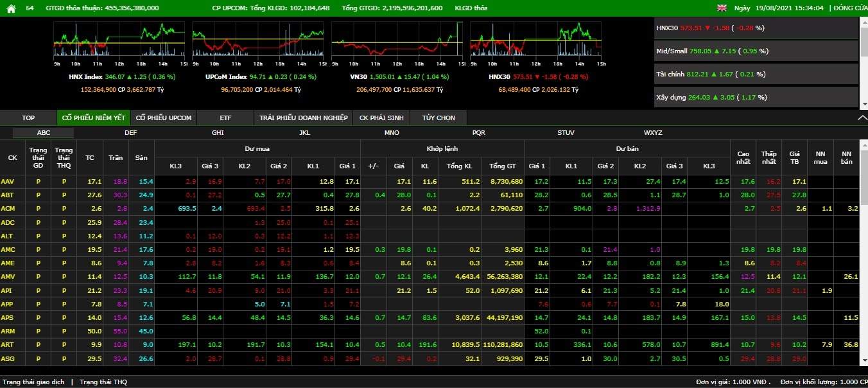The image size is (868, 388).
Task: Switch to the MNO stock group
Action: (392, 133)
